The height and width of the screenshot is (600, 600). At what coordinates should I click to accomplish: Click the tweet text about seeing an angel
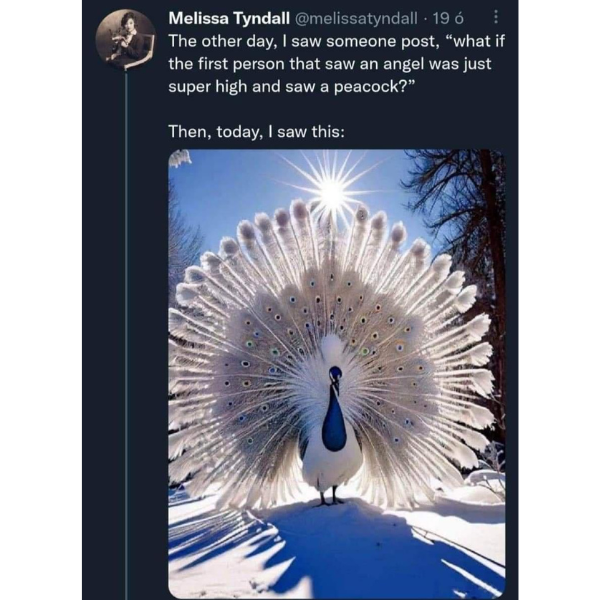pos(337,64)
